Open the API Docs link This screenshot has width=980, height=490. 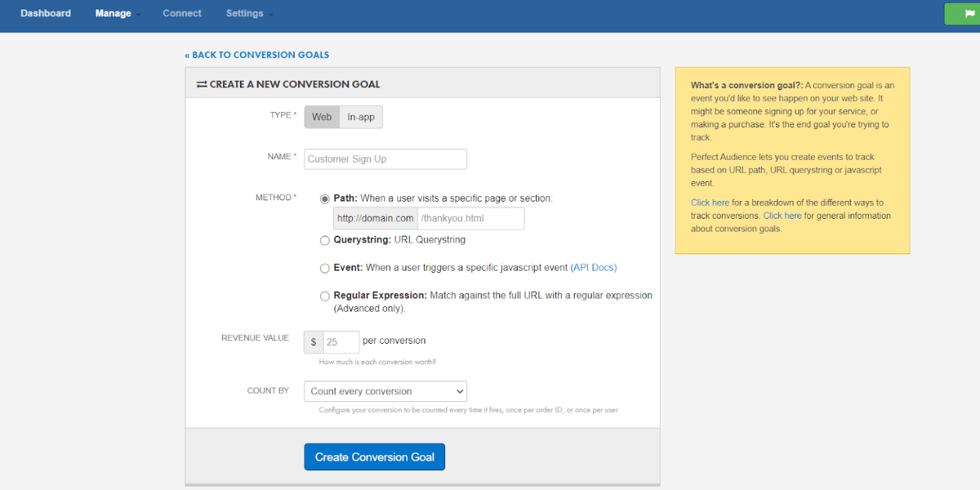coord(594,268)
